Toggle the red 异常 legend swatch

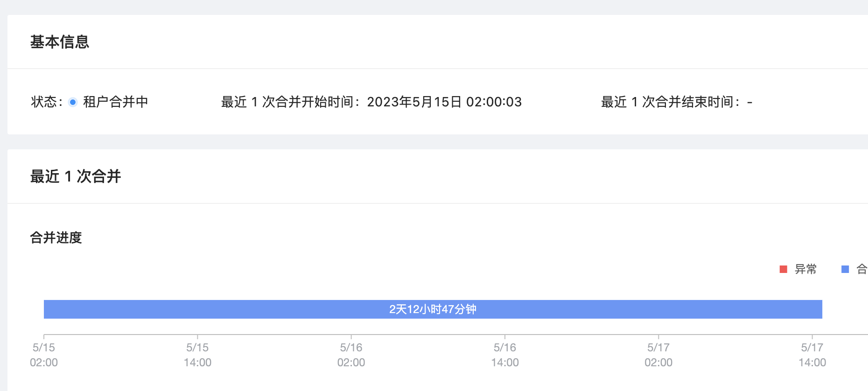(x=784, y=269)
